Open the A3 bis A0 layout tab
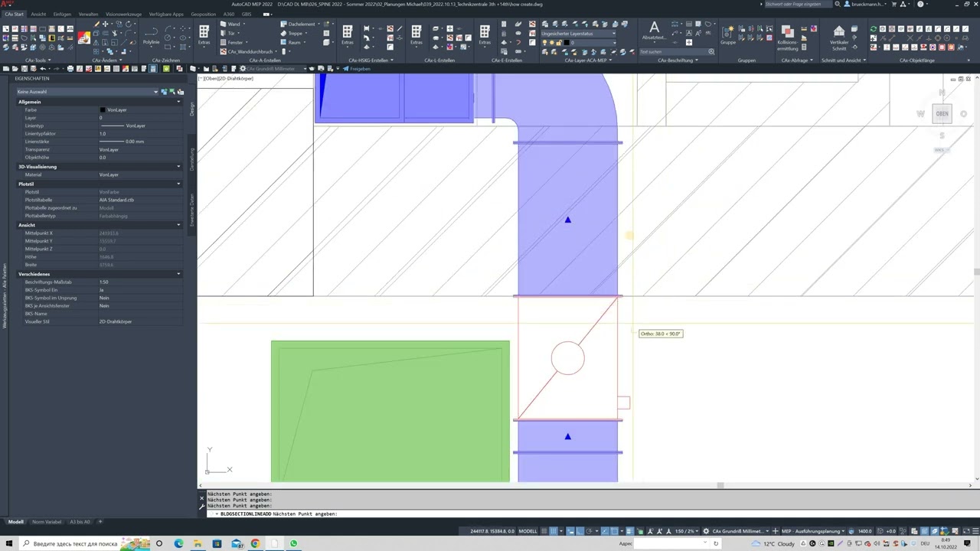Viewport: 980px width, 551px height. [80, 522]
